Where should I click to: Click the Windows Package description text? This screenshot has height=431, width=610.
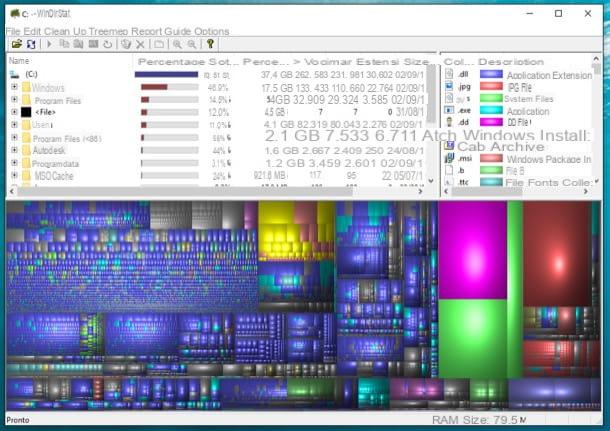(549, 159)
